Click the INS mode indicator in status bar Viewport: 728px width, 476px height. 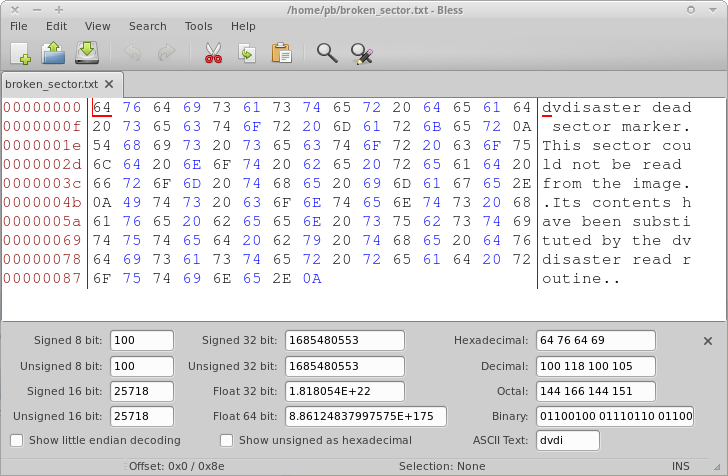(681, 466)
